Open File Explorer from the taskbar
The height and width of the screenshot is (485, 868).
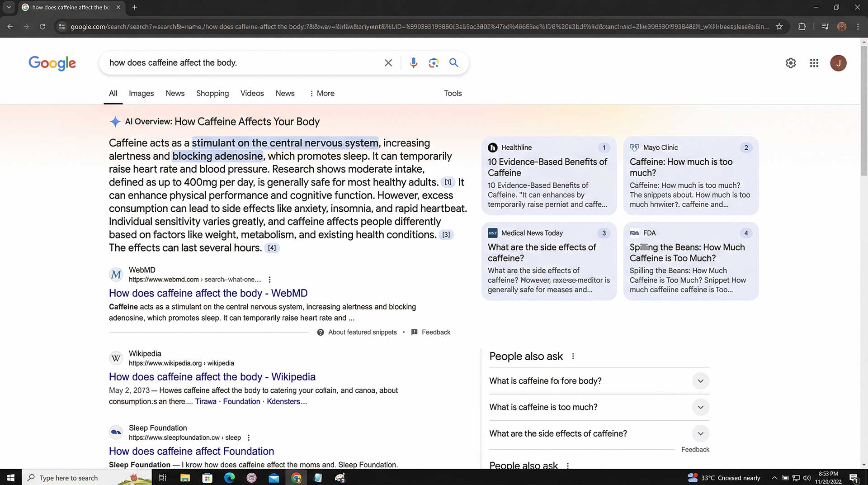[x=185, y=477]
